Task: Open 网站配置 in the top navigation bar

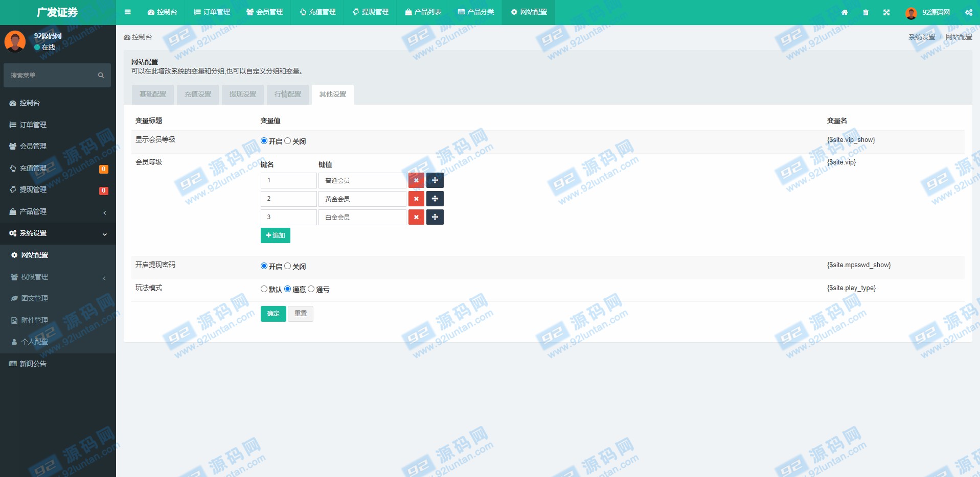Action: [x=529, y=12]
